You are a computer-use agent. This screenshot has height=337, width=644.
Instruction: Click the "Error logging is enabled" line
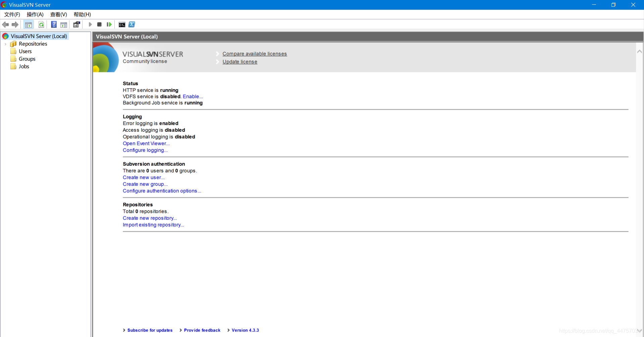151,123
